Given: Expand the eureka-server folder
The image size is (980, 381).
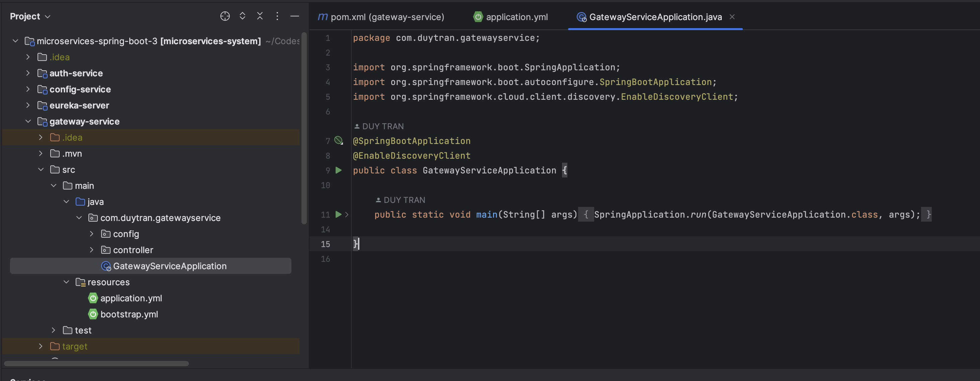Looking at the screenshot, I should point(28,105).
